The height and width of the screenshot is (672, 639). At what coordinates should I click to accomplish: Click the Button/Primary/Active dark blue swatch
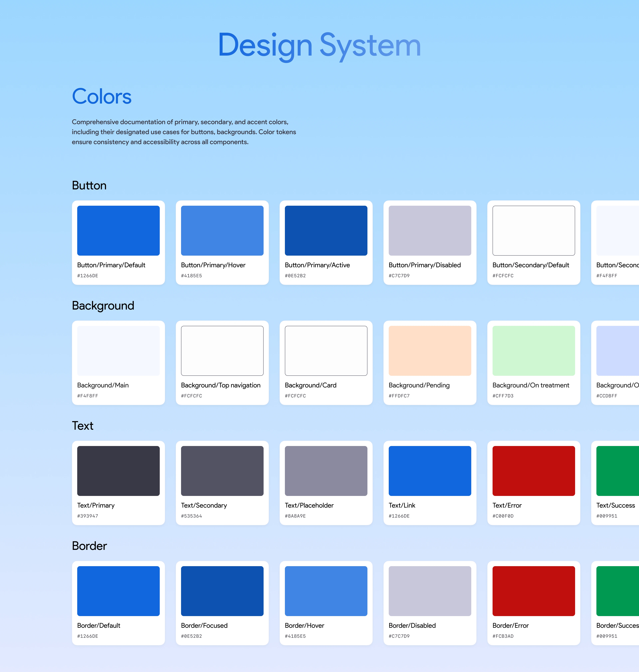pos(326,231)
